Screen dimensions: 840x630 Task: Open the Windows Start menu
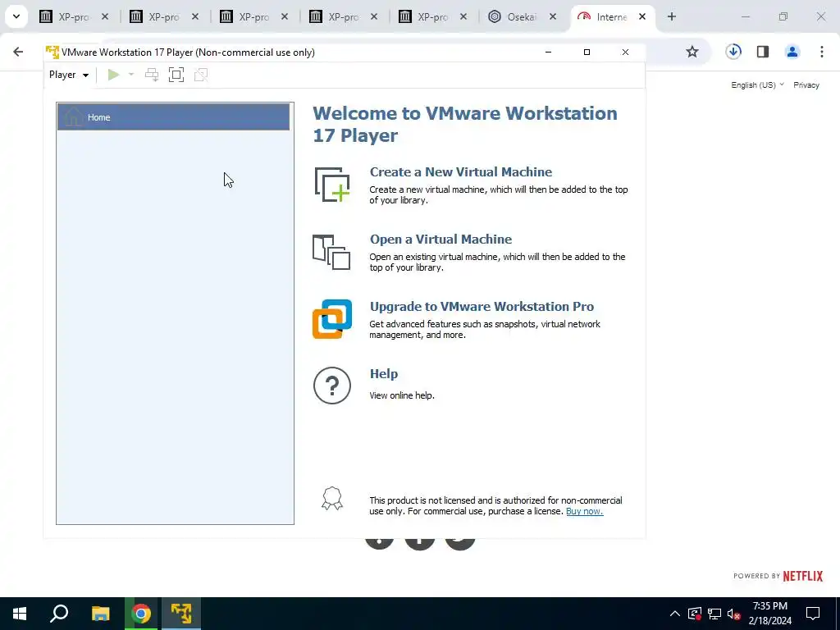pos(20,614)
